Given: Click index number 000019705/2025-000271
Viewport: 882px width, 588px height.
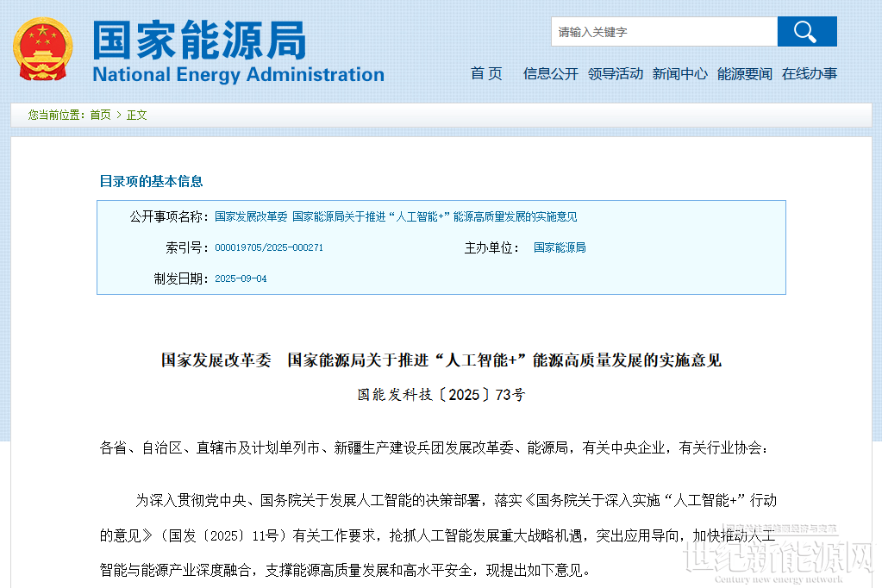Looking at the screenshot, I should (x=269, y=247).
